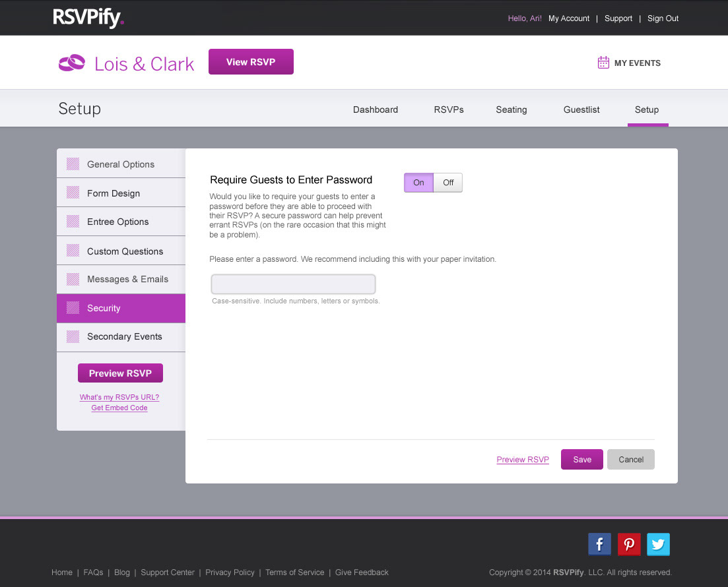Open the RSVPs tab
This screenshot has height=587, width=728.
point(449,109)
